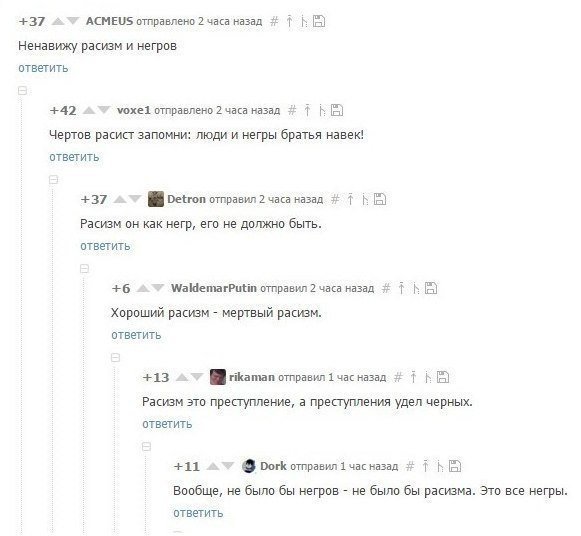Screen dimensions: 581x536
Task: Collapse replies under Detron comment
Action: 84,269
